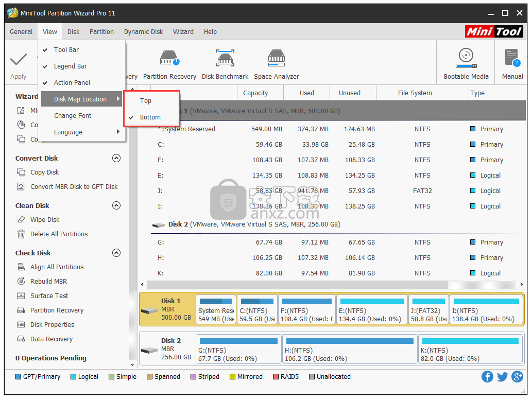Select the H:(NTFS) partition block in disk map
The image size is (532, 400).
coord(350,349)
